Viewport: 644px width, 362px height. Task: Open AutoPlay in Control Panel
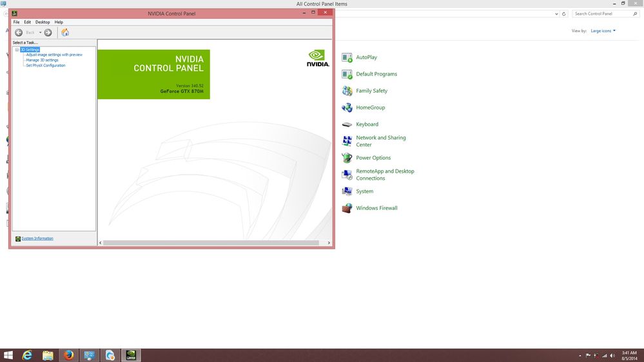tap(366, 57)
